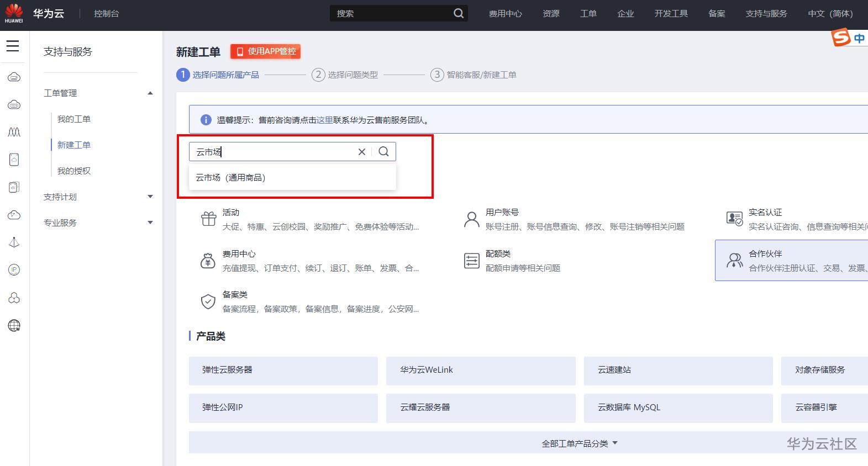Choose the 云耀云服务器 product
The height and width of the screenshot is (466, 868).
coord(481,408)
